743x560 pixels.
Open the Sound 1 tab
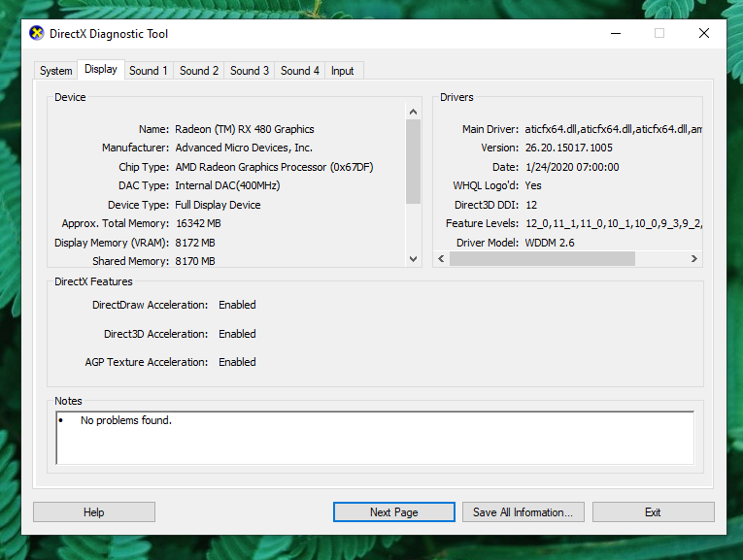[149, 71]
